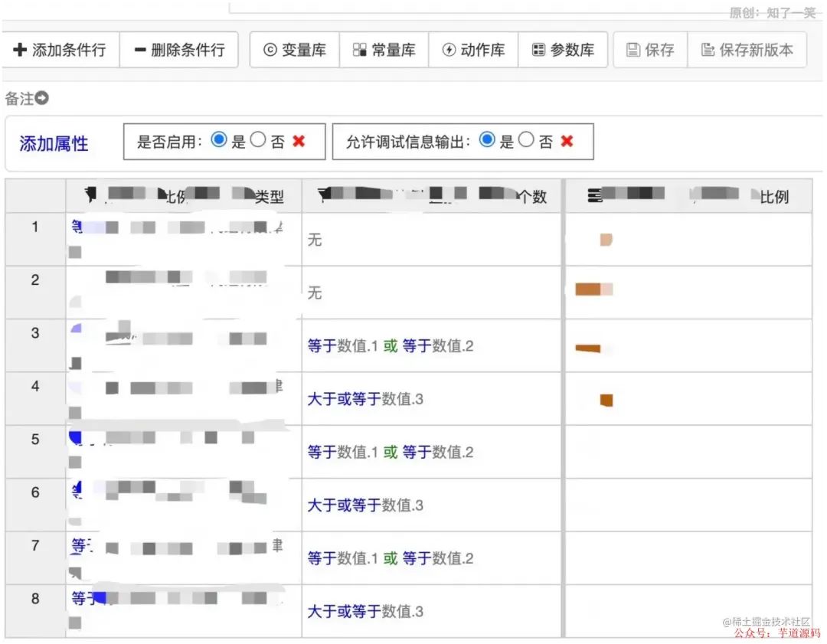Open the 参数库 parameter library
Image resolution: width=827 pixels, height=644 pixels.
[x=564, y=49]
